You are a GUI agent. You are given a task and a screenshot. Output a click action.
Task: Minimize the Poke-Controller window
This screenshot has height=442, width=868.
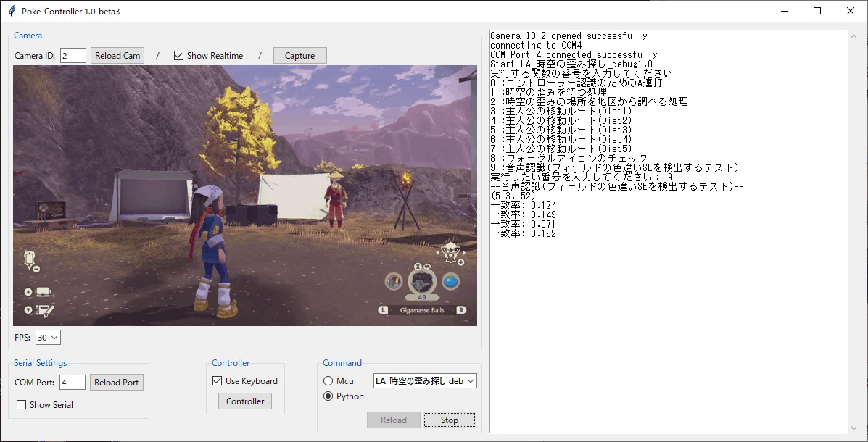coord(784,11)
